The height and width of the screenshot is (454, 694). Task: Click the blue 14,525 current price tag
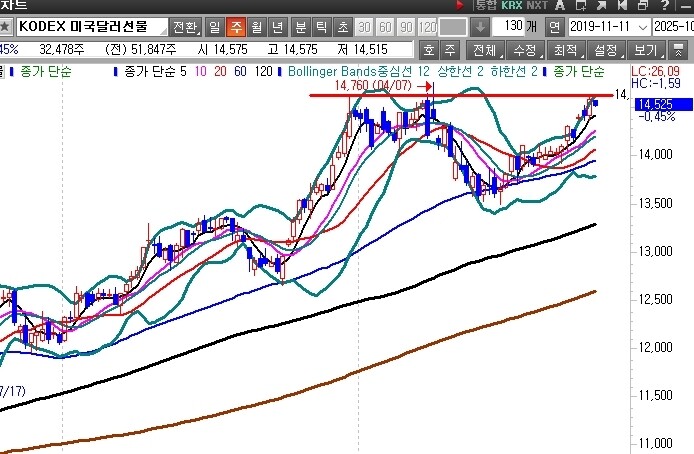663,104
